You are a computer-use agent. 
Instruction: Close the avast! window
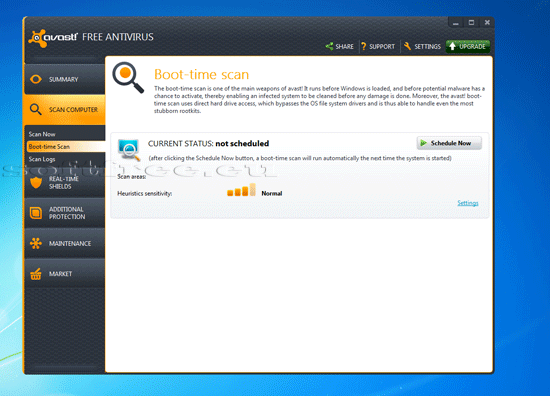[487, 23]
